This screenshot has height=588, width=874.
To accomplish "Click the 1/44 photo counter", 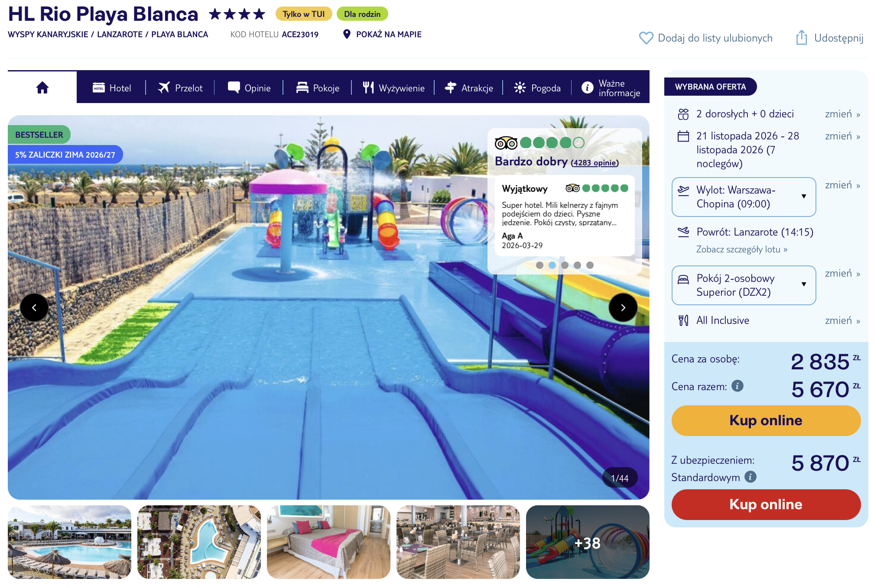I will point(620,478).
